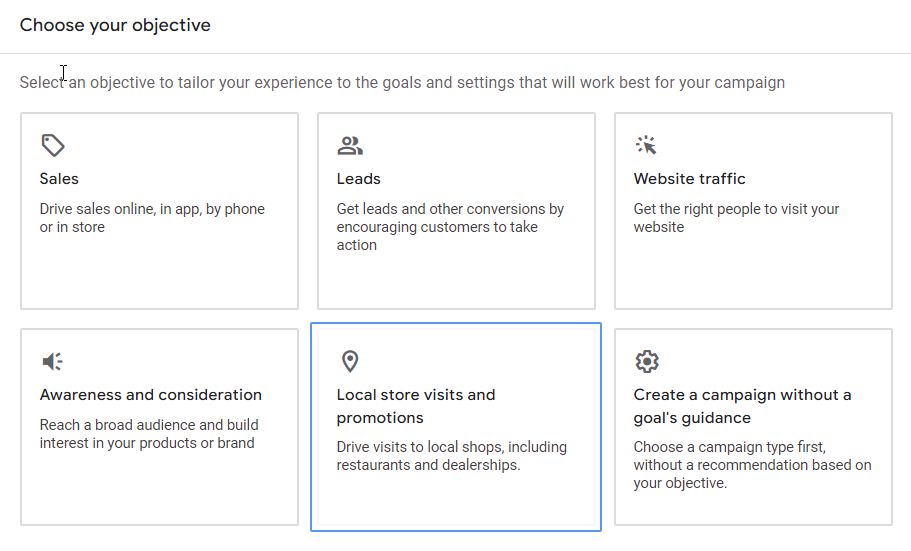The height and width of the screenshot is (551, 911).
Task: Click the gear icon for no-goal campaign
Action: pyautogui.click(x=647, y=361)
